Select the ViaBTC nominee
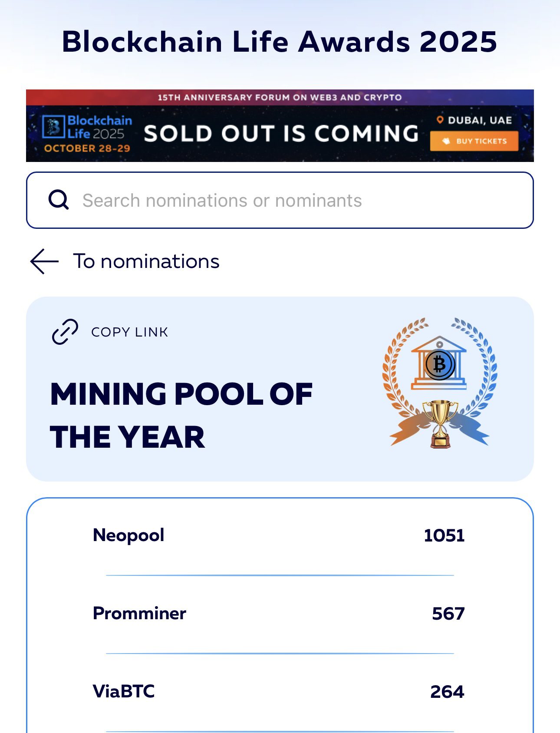Viewport: 560px width, 733px height. (x=124, y=691)
